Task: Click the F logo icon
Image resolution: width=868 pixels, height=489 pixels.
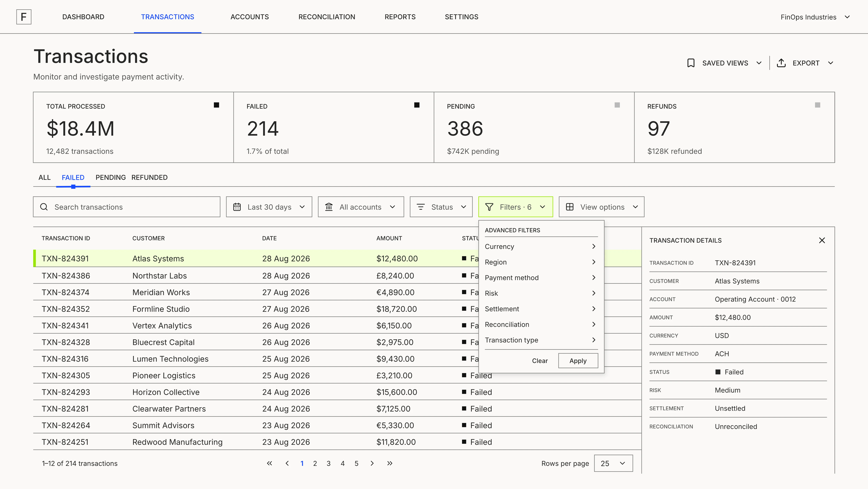Action: coord(24,17)
